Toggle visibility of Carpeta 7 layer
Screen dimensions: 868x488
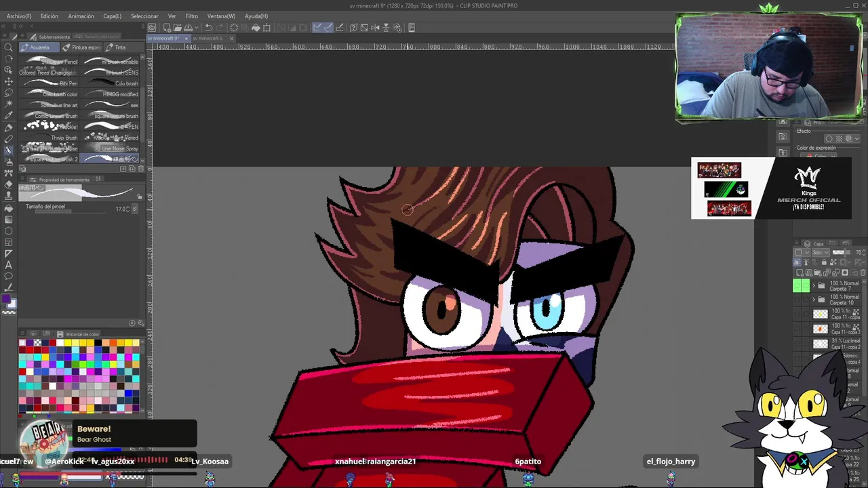(x=797, y=286)
